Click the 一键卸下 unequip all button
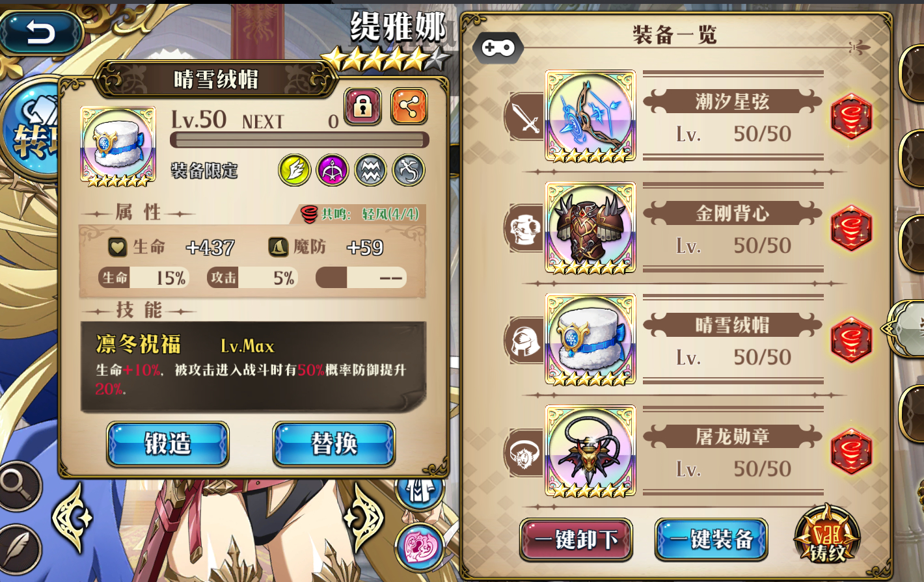 tap(576, 539)
